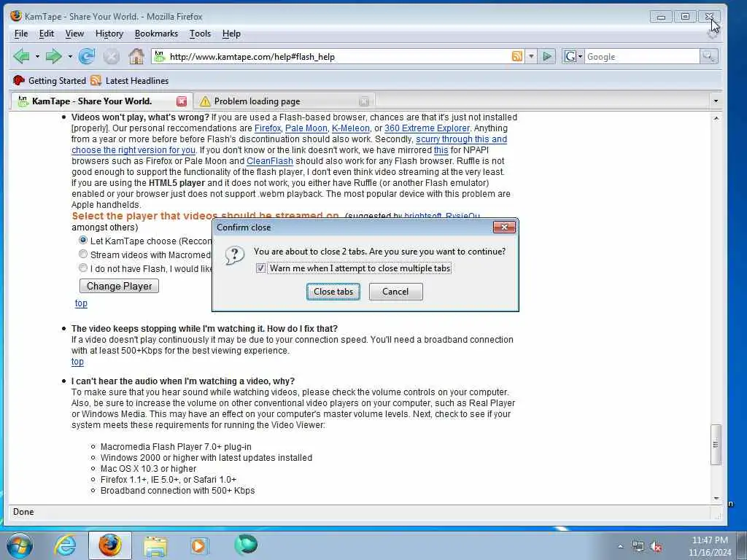Close the Confirm close dialog with red X

coord(504,227)
